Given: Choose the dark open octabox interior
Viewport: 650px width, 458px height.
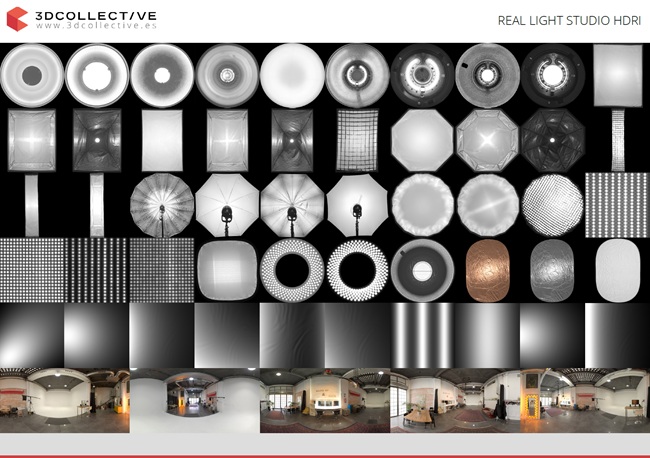Looking at the screenshot, I should (x=553, y=140).
